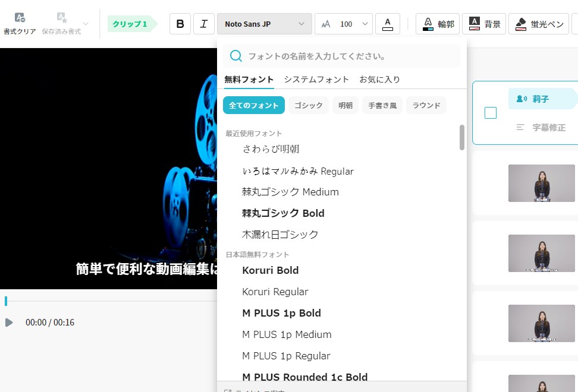Click the font name search field
Screen dimensions: 578x392
pos(342,56)
